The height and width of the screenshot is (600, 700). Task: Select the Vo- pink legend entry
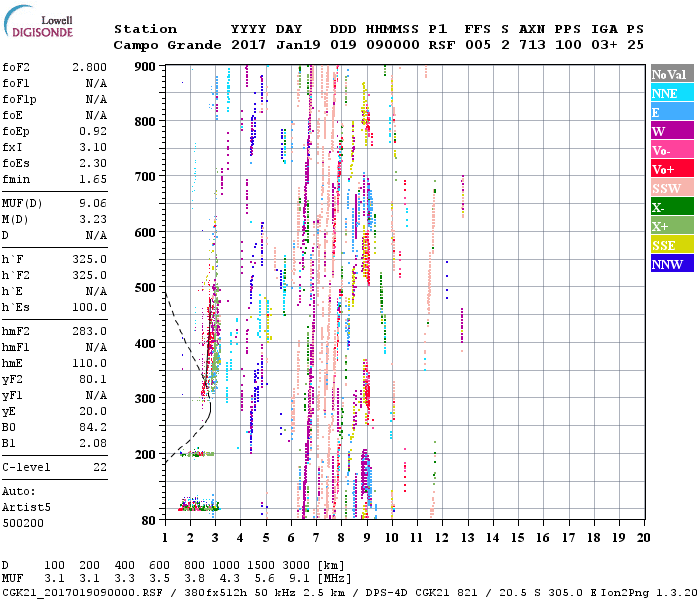click(670, 150)
